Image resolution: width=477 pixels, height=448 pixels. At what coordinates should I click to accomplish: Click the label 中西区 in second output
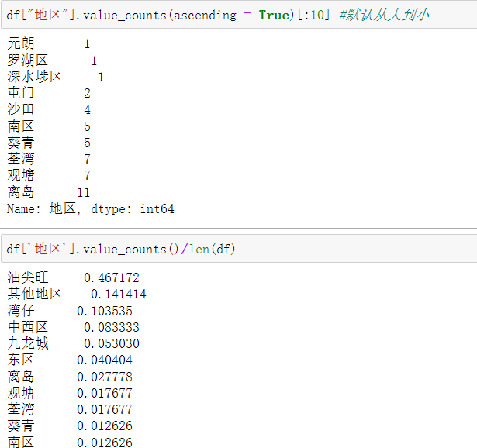pos(28,327)
